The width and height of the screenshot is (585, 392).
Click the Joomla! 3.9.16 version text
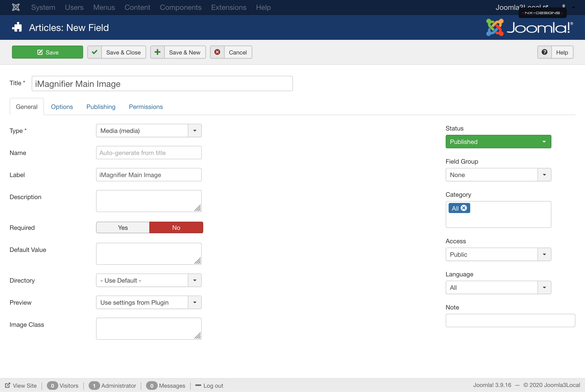pyautogui.click(x=492, y=385)
